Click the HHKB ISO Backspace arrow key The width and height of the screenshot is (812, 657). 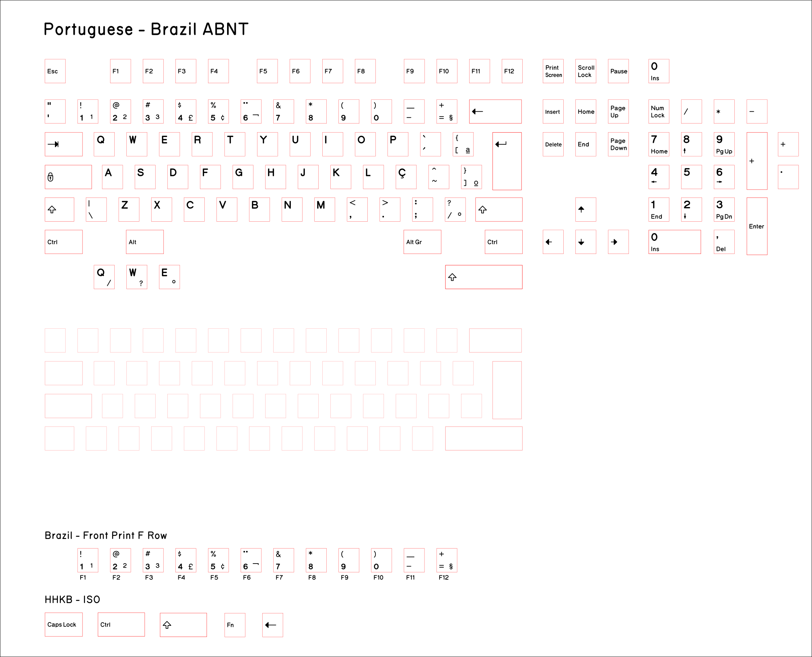272,625
